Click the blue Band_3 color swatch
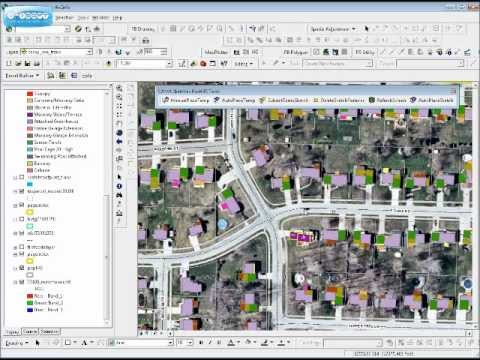This screenshot has height=360, width=480. pos(30,310)
